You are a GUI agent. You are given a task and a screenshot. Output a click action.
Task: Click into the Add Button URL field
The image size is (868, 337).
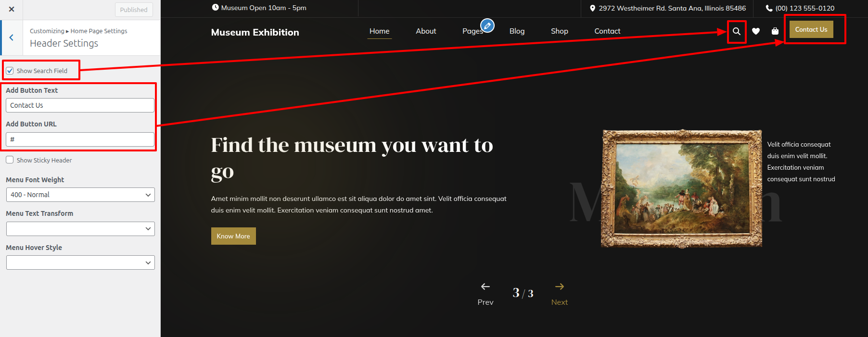pos(80,139)
